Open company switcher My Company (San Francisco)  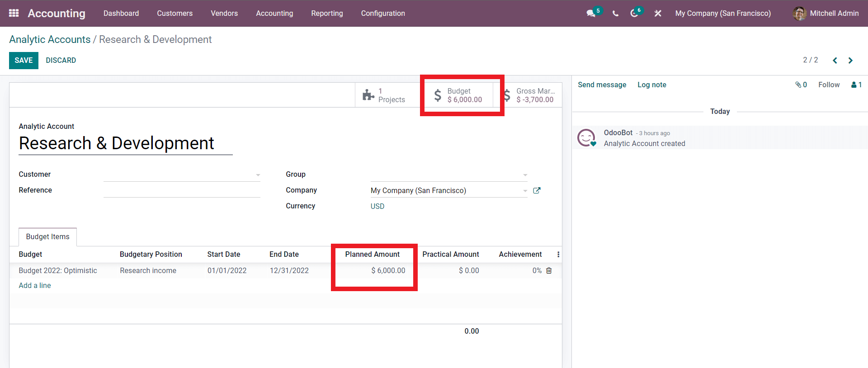723,14
